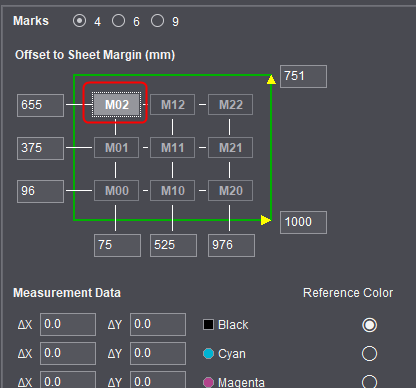Click the Cyan ΔX measurement field

click(68, 353)
